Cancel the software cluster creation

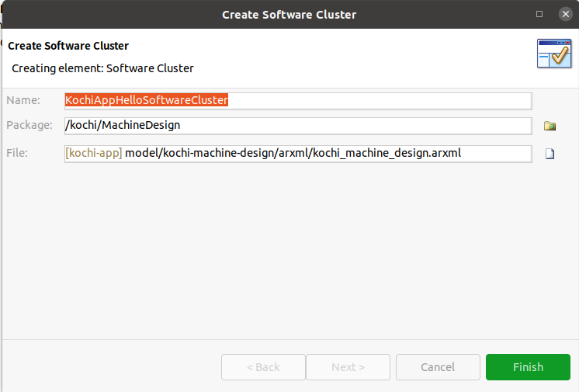coord(438,367)
